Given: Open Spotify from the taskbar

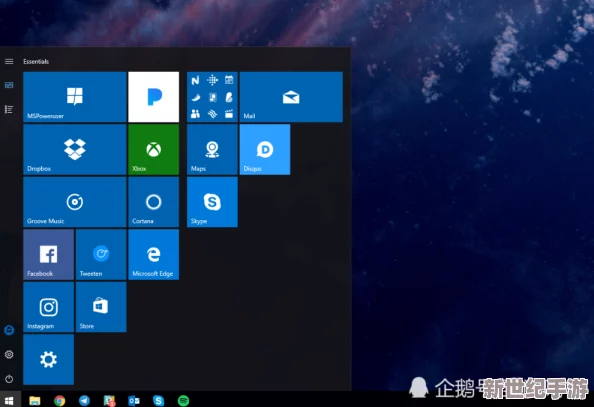Looking at the screenshot, I should click(183, 400).
